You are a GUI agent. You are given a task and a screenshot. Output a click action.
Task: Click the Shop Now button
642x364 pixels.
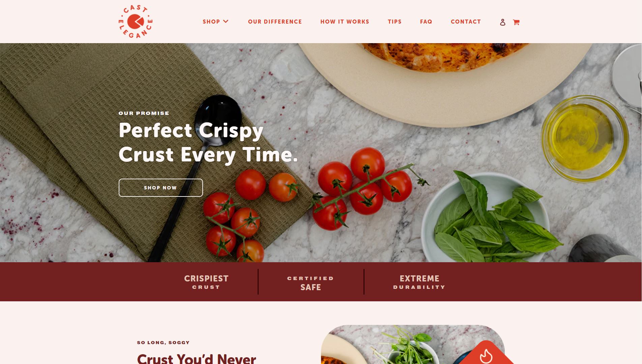tap(160, 188)
